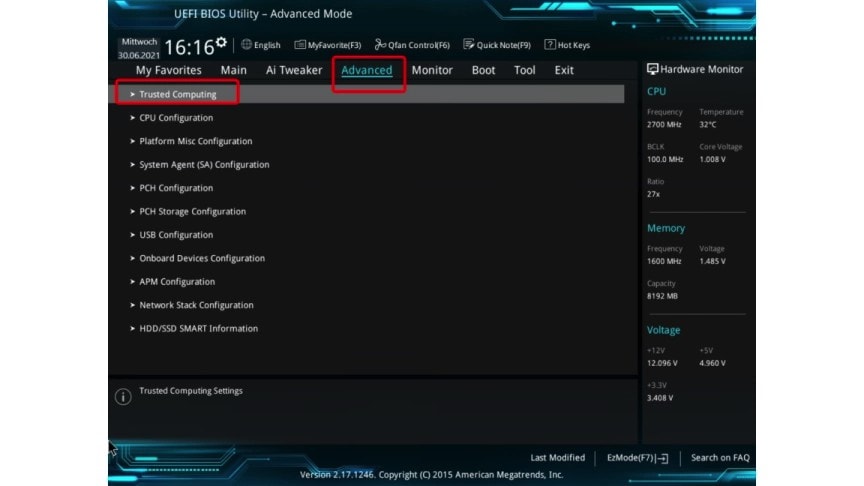The height and width of the screenshot is (486, 864).
Task: Open HDD/SSD SMART Information entry
Action: click(x=198, y=328)
